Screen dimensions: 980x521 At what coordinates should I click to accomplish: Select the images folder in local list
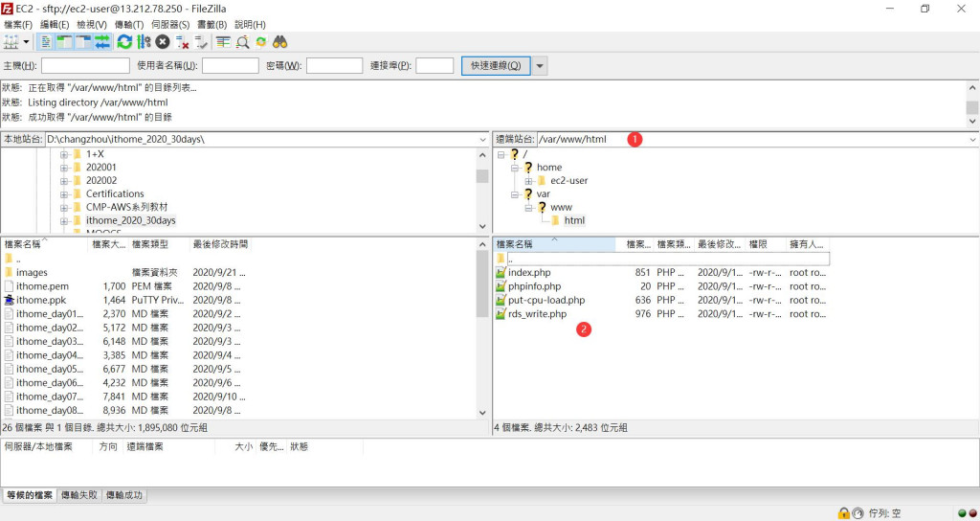pos(32,273)
